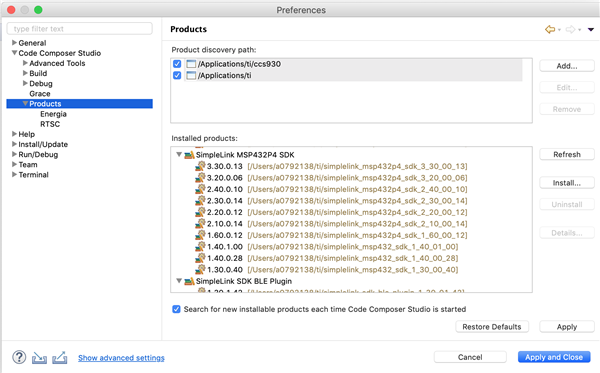
Task: Uncheck the /Applications/ti/ccs930 discovery path
Action: point(177,64)
